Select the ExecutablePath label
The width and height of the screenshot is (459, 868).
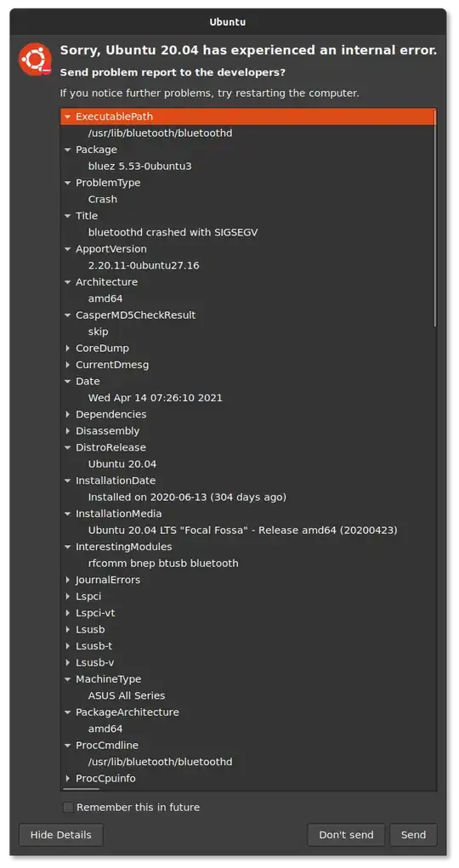point(114,116)
